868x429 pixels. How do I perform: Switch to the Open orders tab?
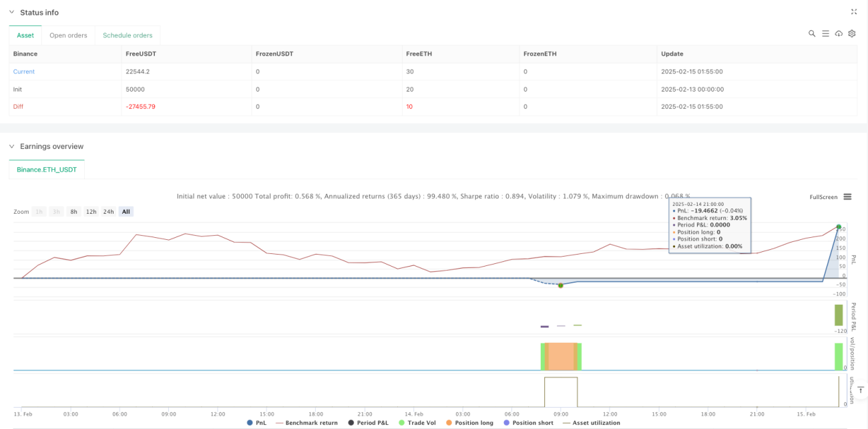click(68, 35)
